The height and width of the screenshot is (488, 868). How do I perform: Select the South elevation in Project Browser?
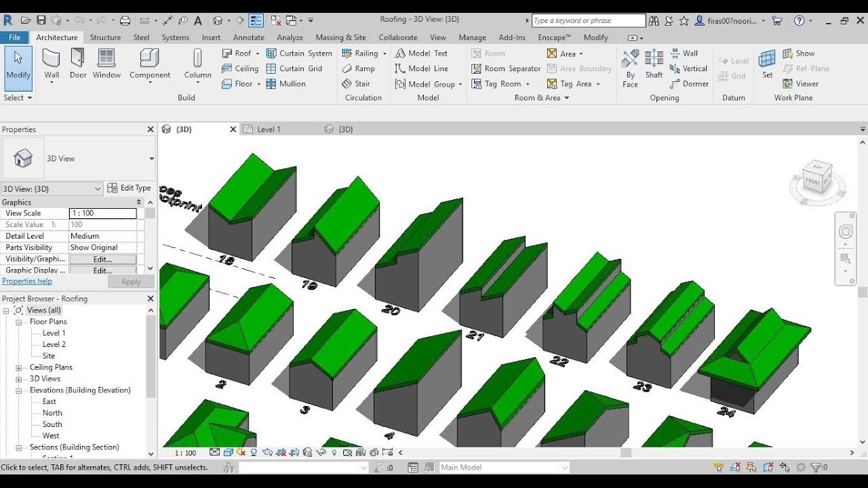52,424
